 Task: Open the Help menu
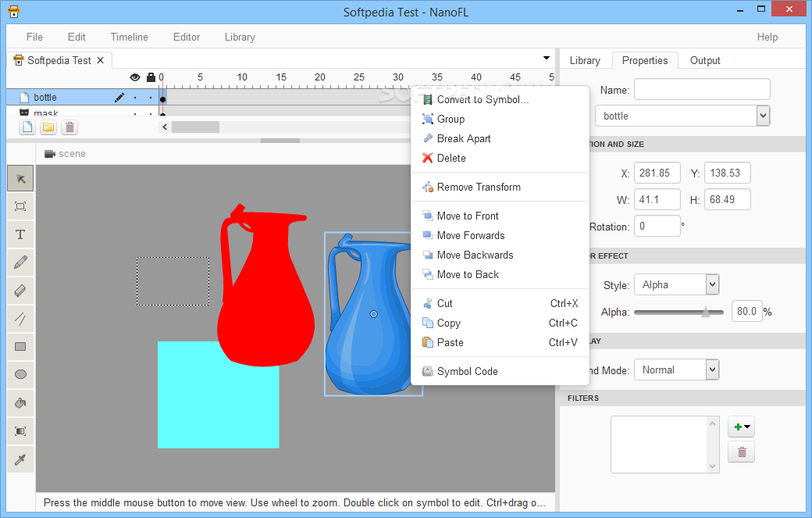(767, 37)
